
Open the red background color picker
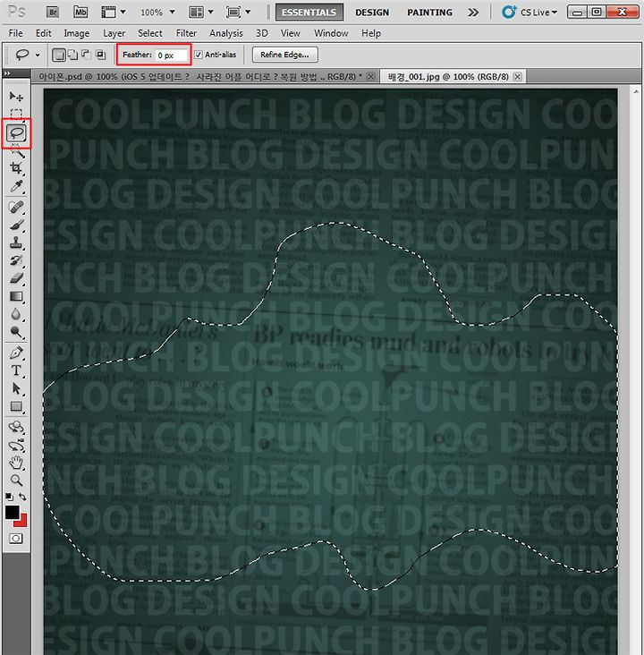pyautogui.click(x=21, y=522)
